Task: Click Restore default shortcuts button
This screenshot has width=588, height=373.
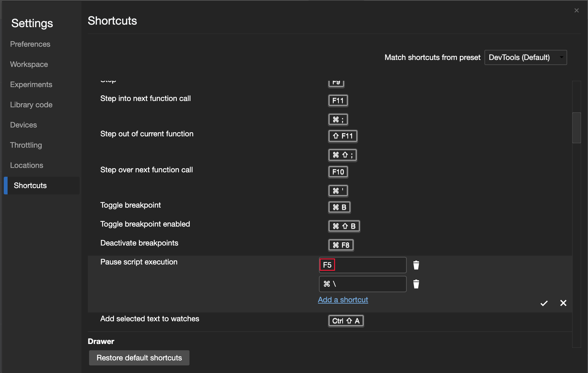Action: click(139, 358)
